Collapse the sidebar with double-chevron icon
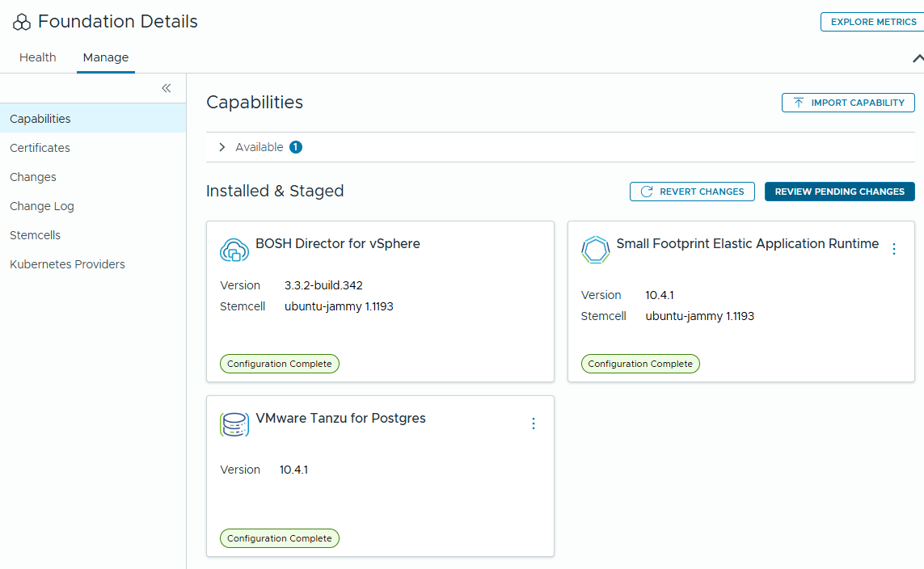This screenshot has width=924, height=569. click(x=167, y=88)
